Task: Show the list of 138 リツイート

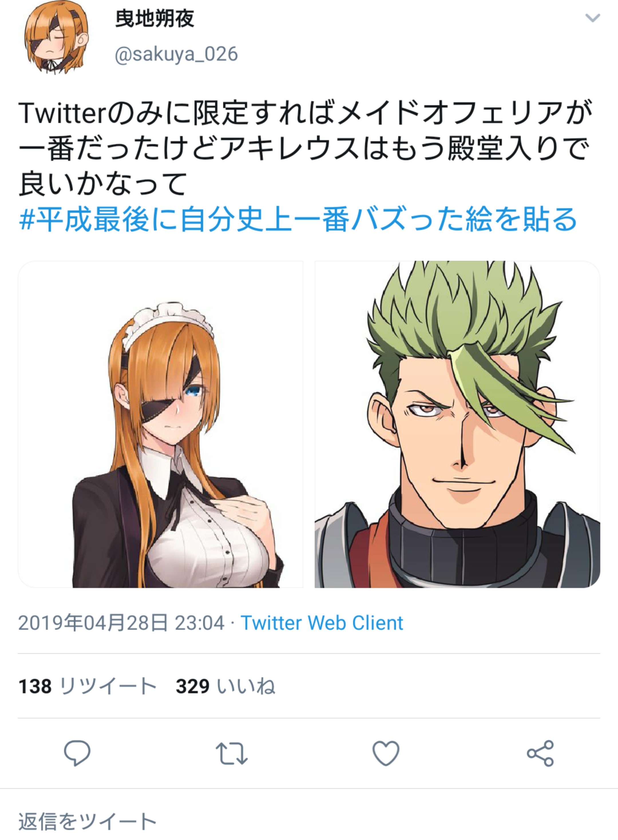Action: pyautogui.click(x=88, y=686)
